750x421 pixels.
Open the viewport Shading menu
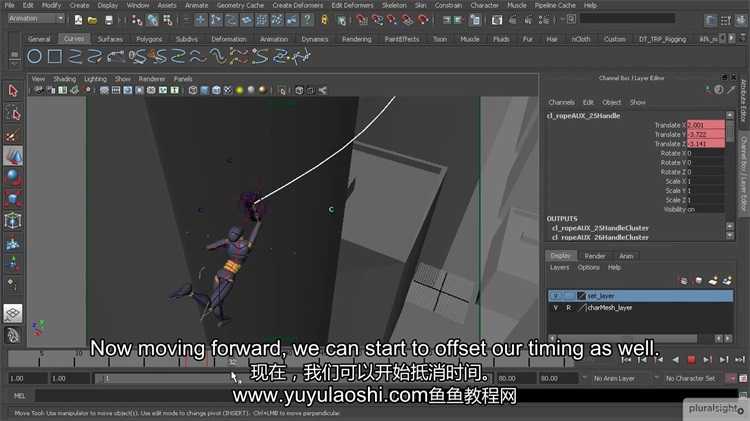coord(65,79)
